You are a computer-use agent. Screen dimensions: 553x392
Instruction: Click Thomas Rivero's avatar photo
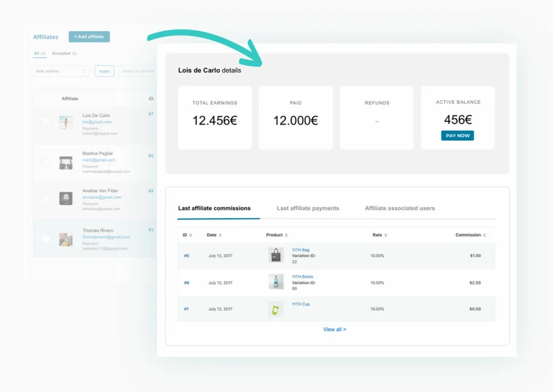(x=66, y=239)
